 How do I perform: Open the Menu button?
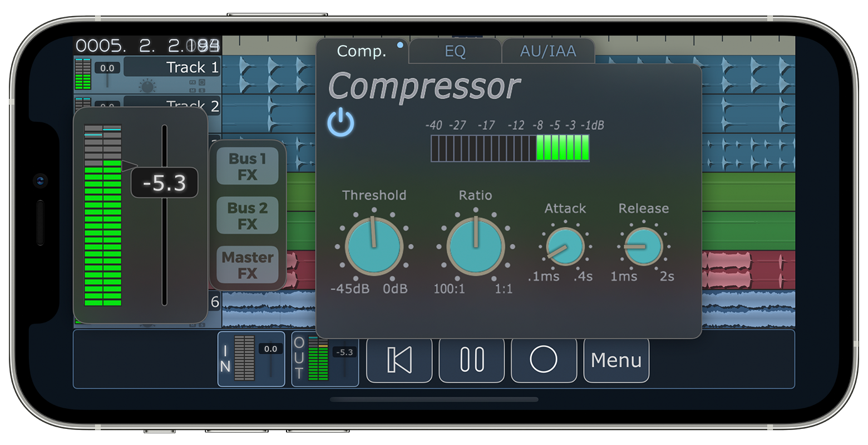tap(616, 360)
